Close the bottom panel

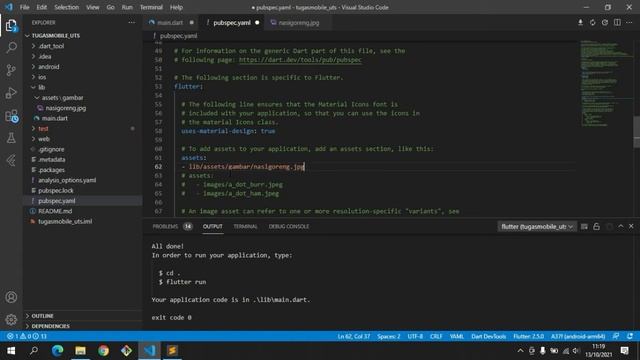631,226
